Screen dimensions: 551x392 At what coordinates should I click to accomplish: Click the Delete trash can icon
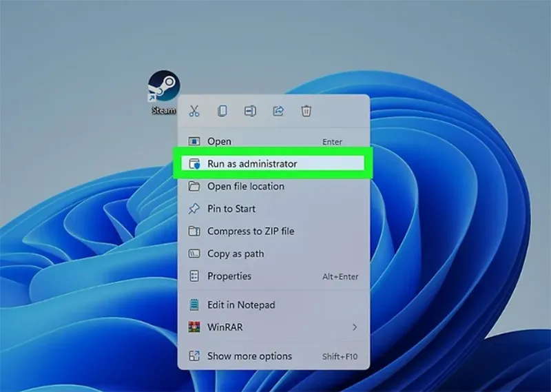(x=306, y=111)
